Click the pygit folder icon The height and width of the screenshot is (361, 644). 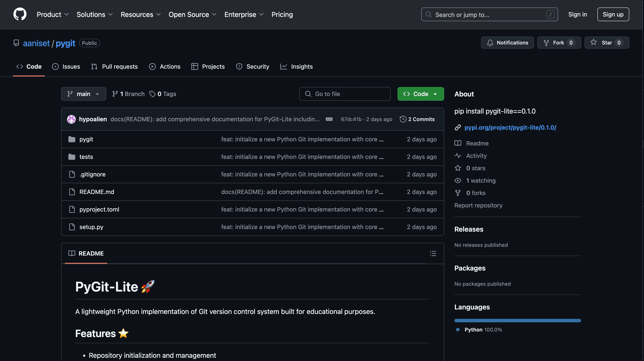click(x=72, y=139)
